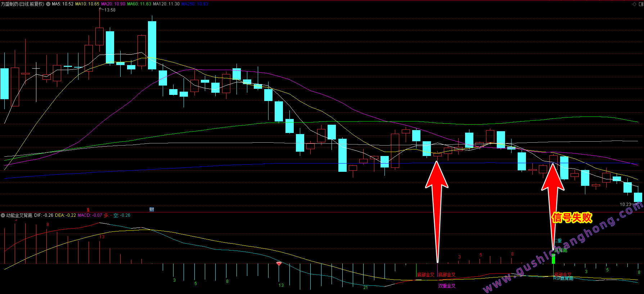
Task: Click the red S marker below the chart
Action: point(88,210)
